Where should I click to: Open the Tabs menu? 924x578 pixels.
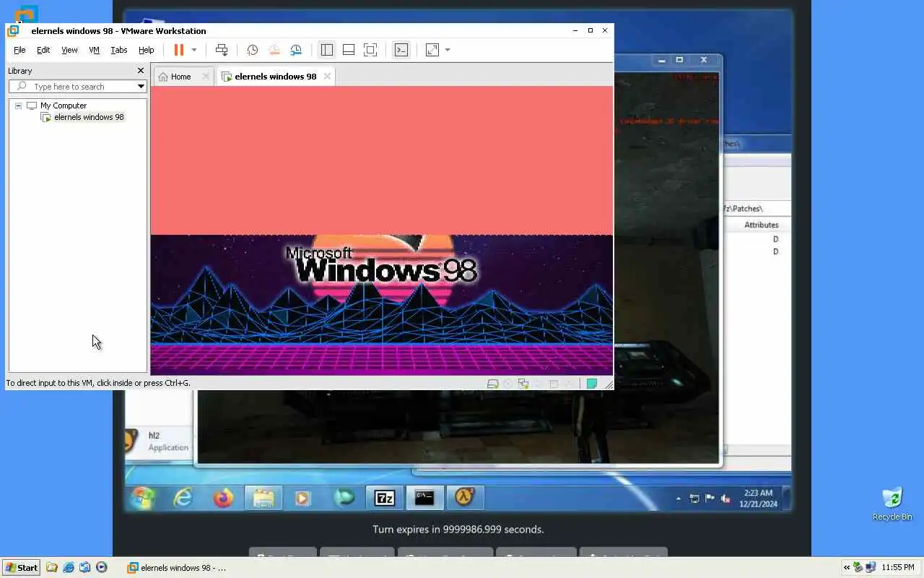(119, 50)
